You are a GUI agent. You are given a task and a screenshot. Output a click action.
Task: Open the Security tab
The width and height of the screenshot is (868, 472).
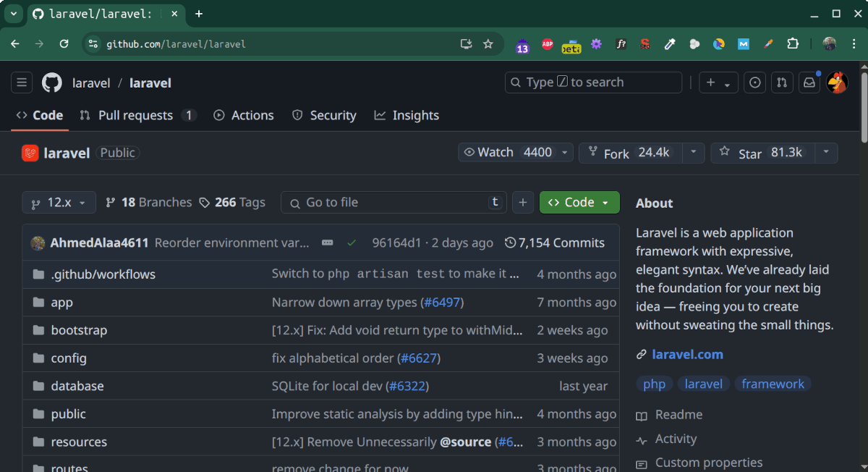click(x=324, y=116)
